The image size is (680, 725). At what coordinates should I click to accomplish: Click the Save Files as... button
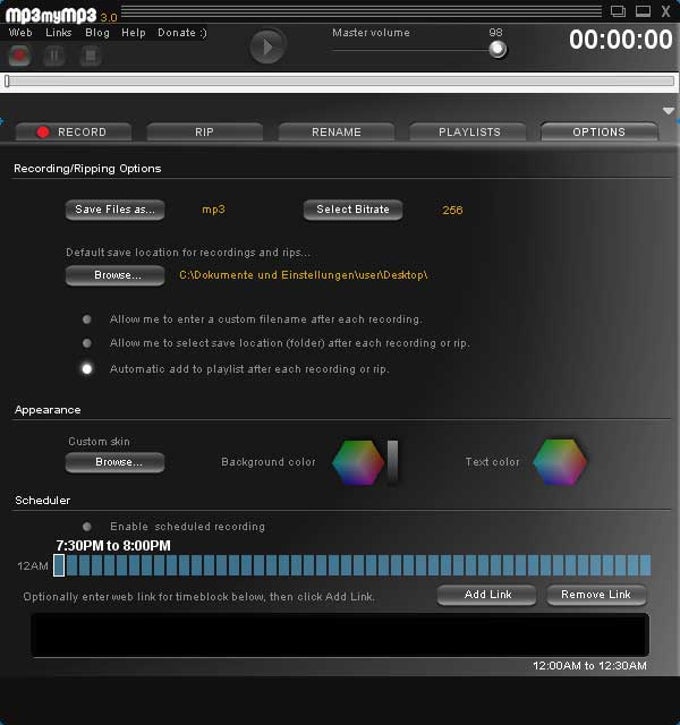coord(115,209)
